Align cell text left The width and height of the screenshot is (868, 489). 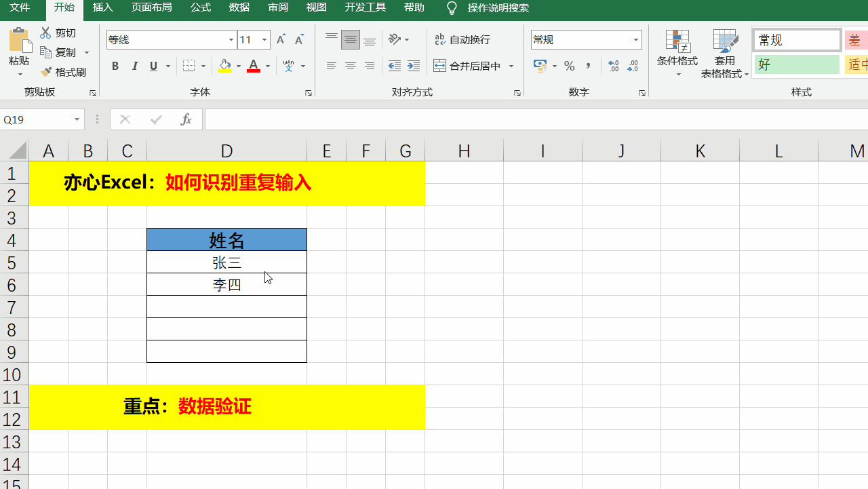pyautogui.click(x=332, y=66)
